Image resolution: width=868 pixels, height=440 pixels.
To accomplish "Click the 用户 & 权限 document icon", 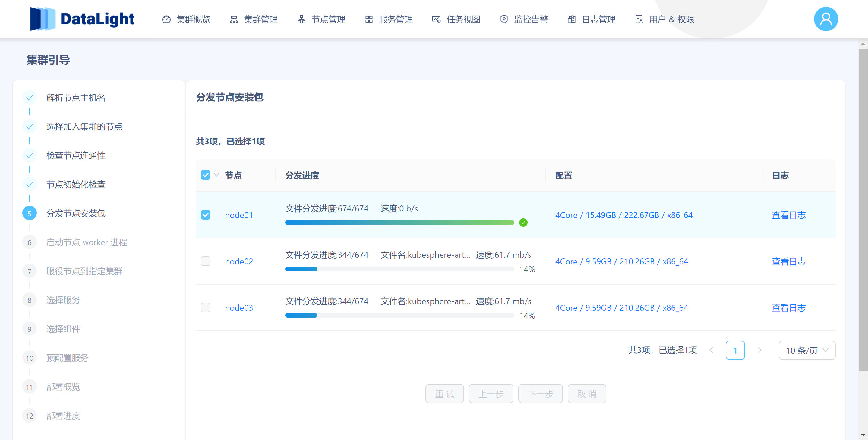I will (x=639, y=20).
